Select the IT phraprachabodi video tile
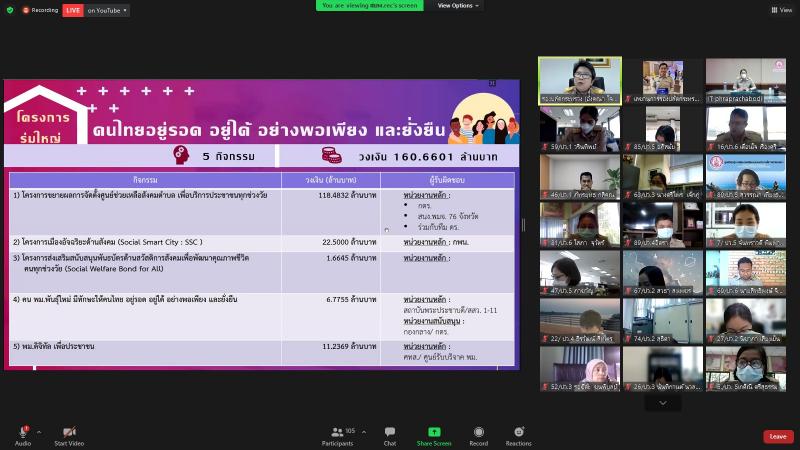 click(745, 81)
